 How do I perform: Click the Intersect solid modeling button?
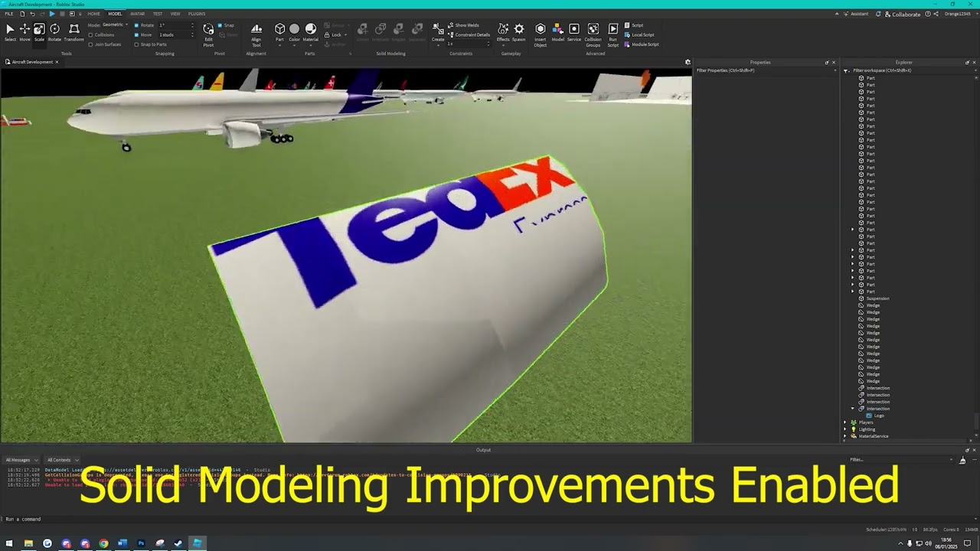[381, 32]
